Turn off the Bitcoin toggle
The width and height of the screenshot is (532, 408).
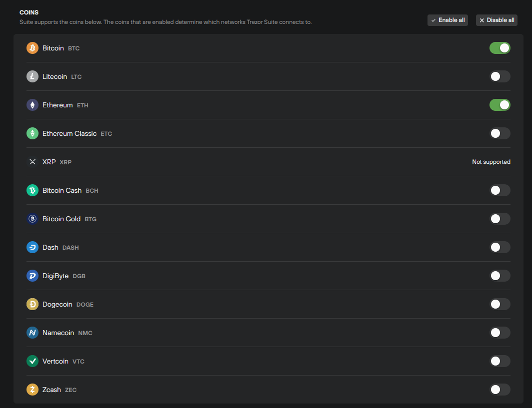point(500,48)
